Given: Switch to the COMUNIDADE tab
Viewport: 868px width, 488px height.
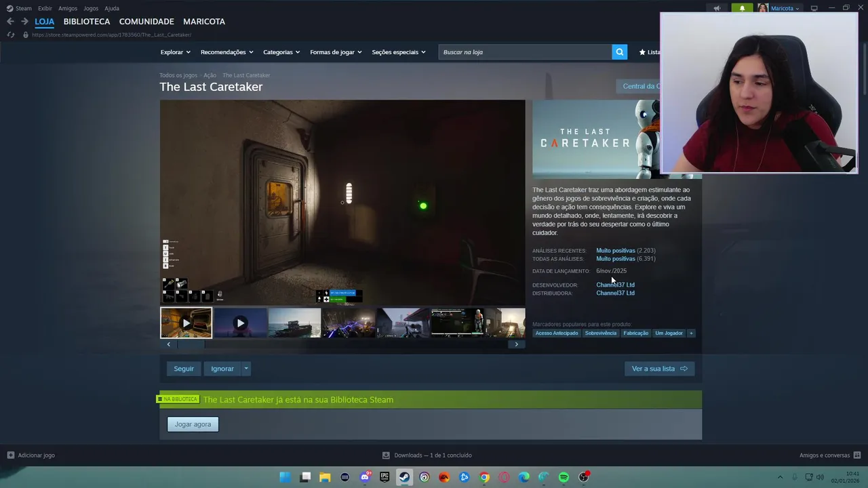Looking at the screenshot, I should pyautogui.click(x=146, y=22).
